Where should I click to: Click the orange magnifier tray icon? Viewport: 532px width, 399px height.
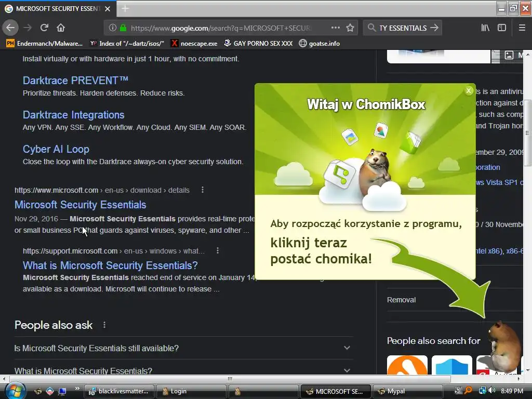(x=468, y=391)
